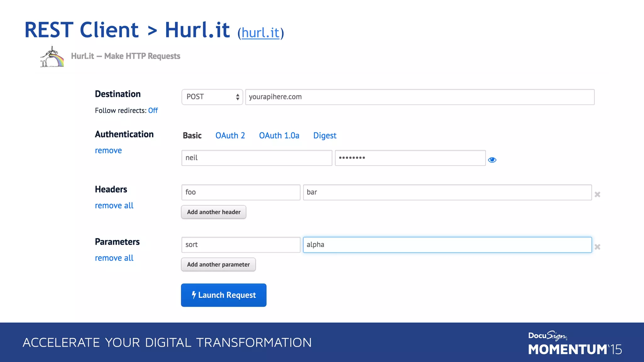Switch to OAuth 1.0a authentication tab

point(279,135)
